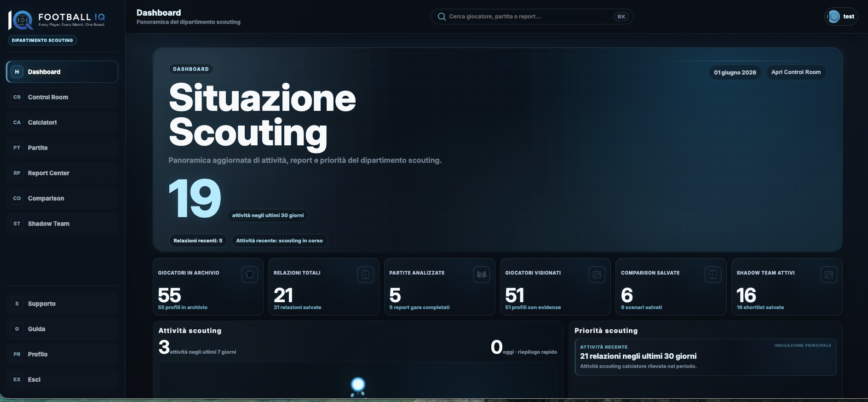Select Esci to log out
The width and height of the screenshot is (868, 402).
[x=62, y=379]
